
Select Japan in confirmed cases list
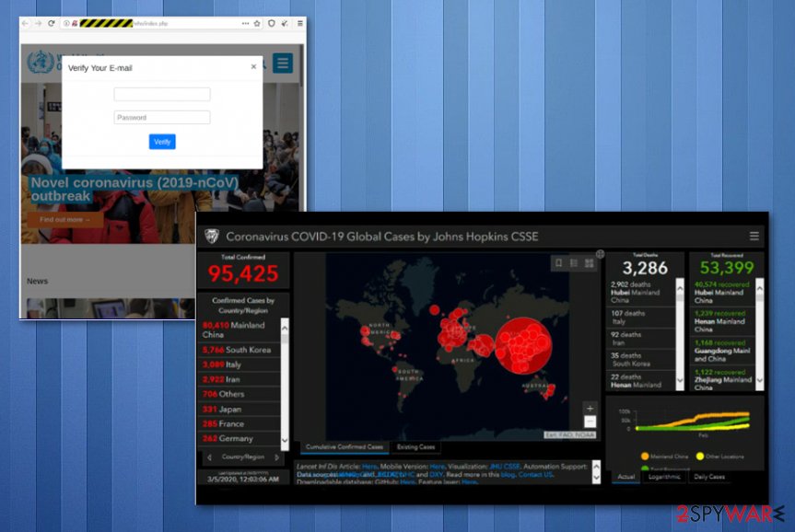239,409
